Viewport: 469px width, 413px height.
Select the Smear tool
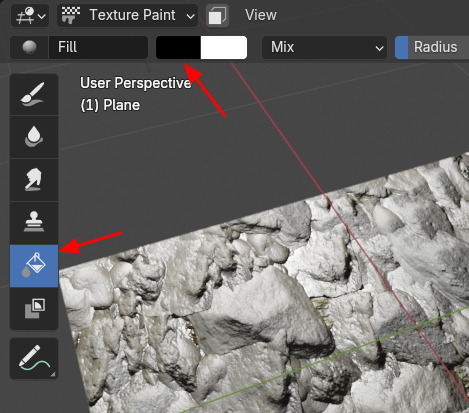tap(34, 180)
